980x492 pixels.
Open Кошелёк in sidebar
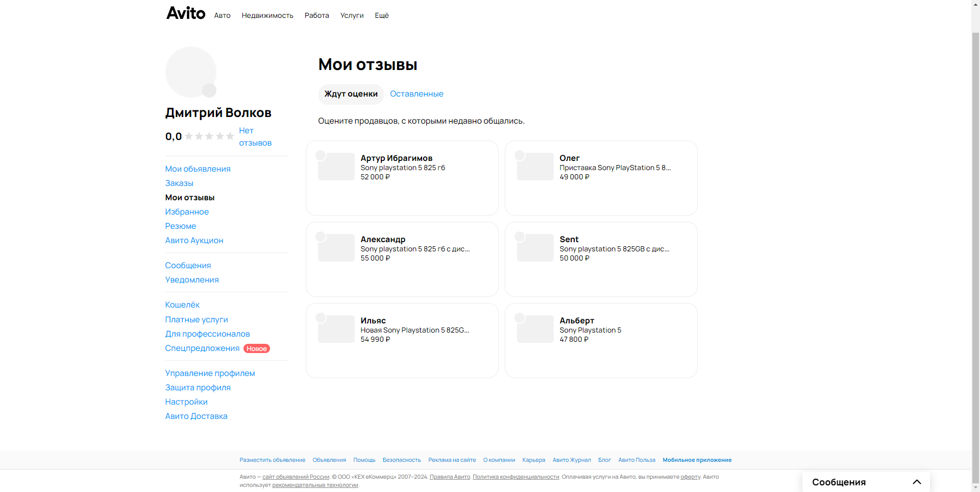click(182, 304)
